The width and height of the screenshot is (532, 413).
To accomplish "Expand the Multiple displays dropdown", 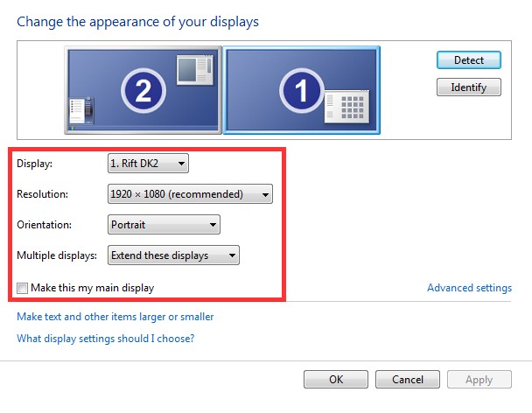I will click(172, 255).
